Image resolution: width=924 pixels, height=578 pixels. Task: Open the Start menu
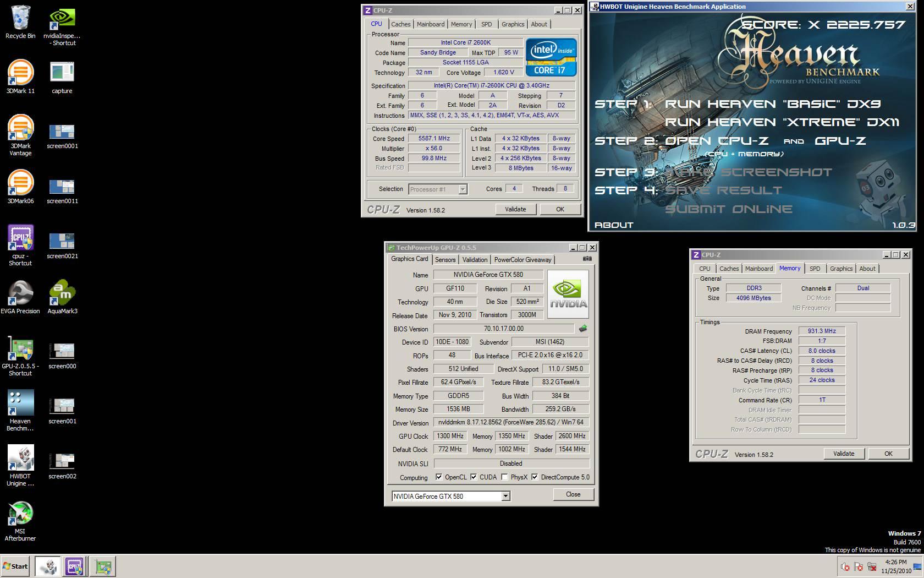(x=15, y=566)
